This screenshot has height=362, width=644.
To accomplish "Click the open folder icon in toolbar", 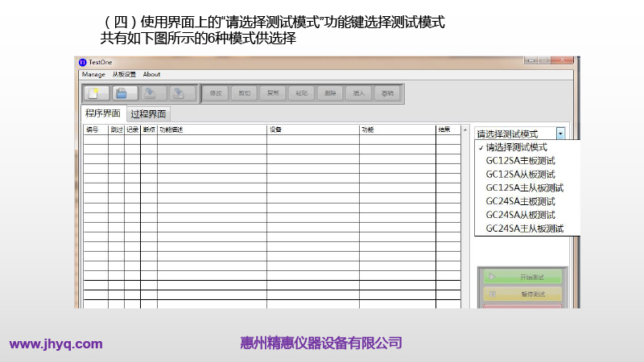I will pos(125,93).
